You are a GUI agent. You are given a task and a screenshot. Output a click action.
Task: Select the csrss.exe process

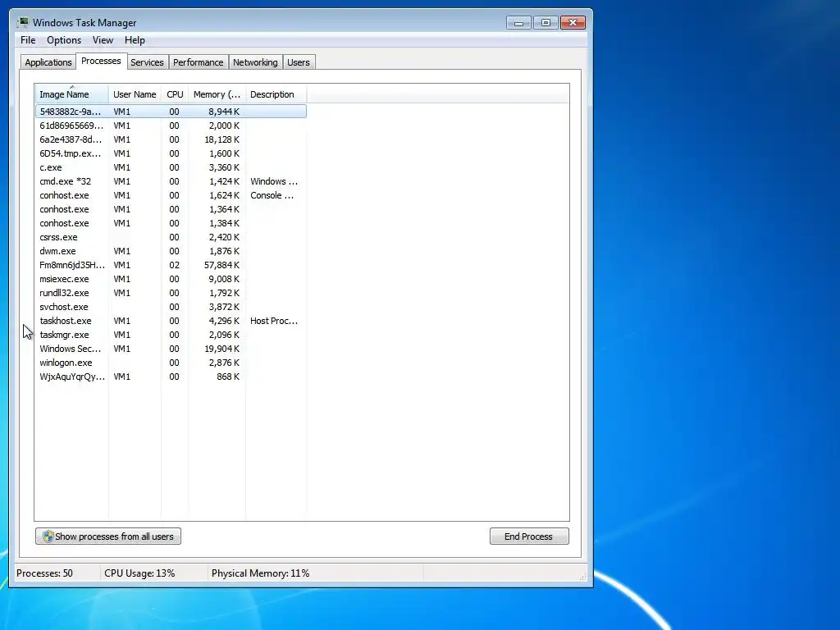[171, 237]
